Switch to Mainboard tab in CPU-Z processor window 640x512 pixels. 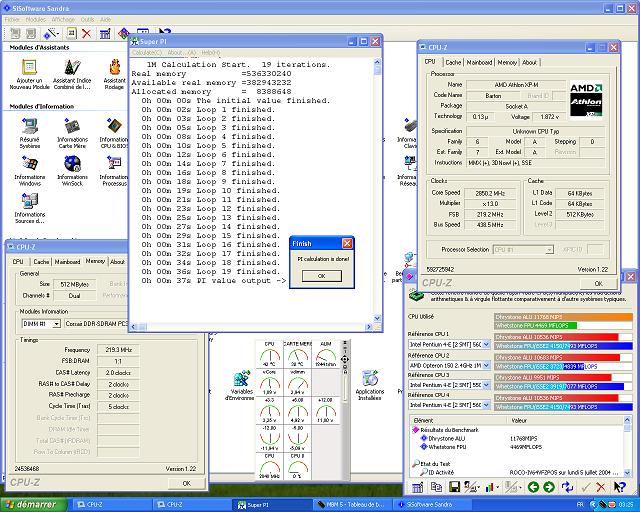point(479,62)
